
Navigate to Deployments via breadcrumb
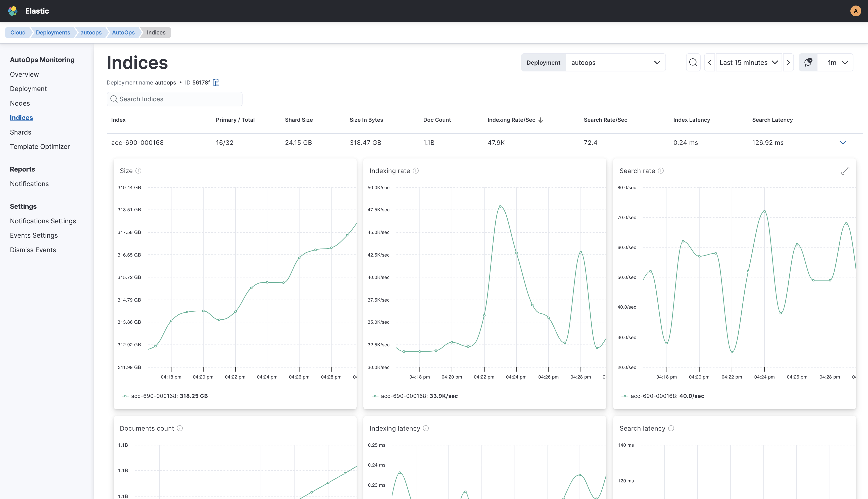[53, 32]
